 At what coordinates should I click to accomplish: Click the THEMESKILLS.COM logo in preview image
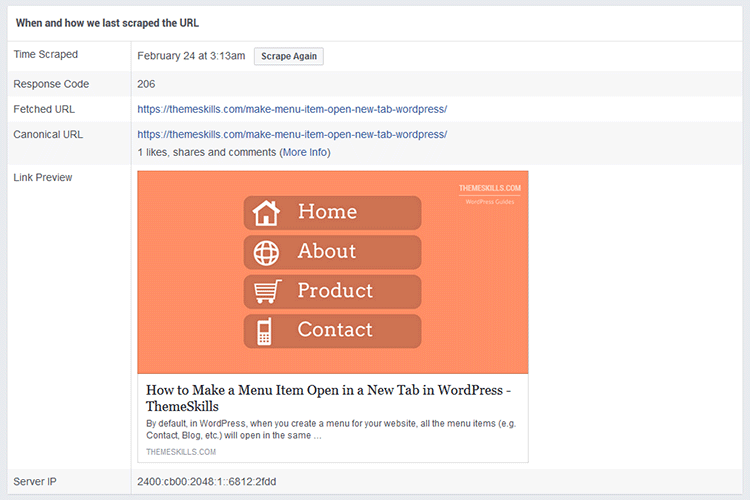(490, 194)
